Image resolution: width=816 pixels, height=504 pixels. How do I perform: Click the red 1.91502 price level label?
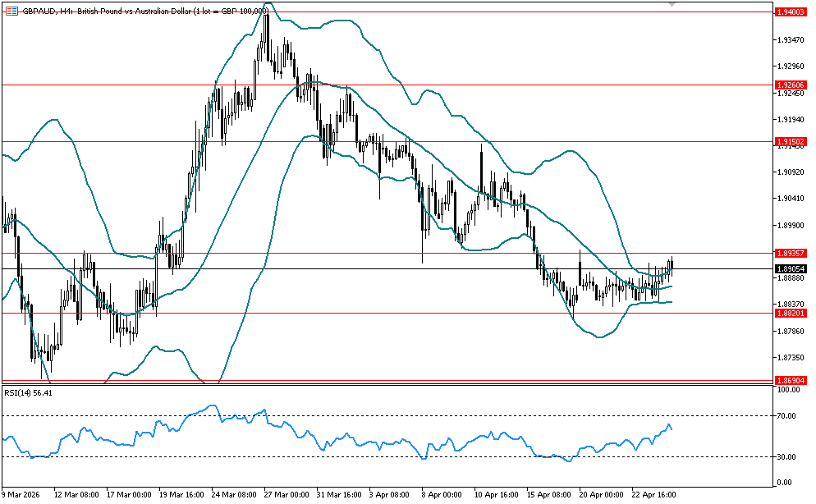[x=790, y=142]
